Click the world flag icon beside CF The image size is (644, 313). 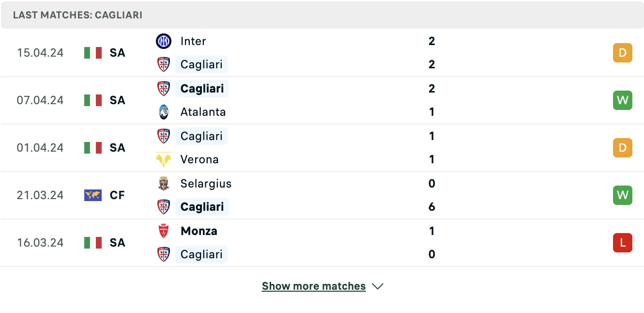point(93,195)
